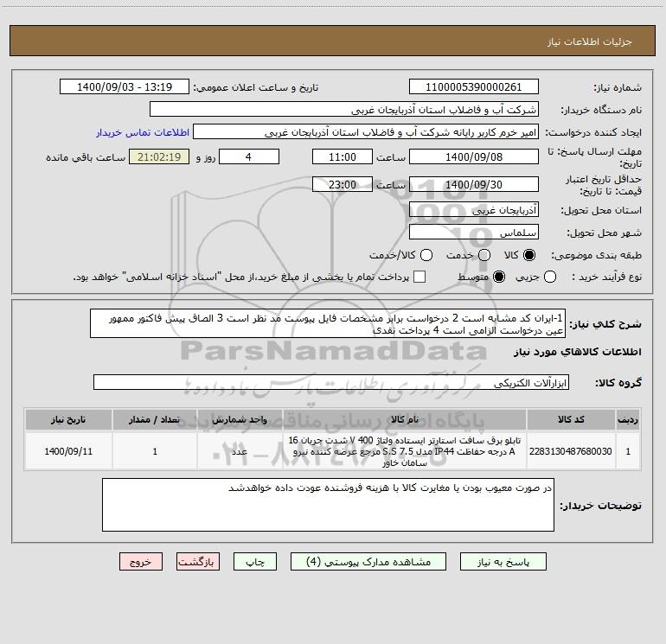
Task: Click the نام کالا column header
Action: click(405, 419)
